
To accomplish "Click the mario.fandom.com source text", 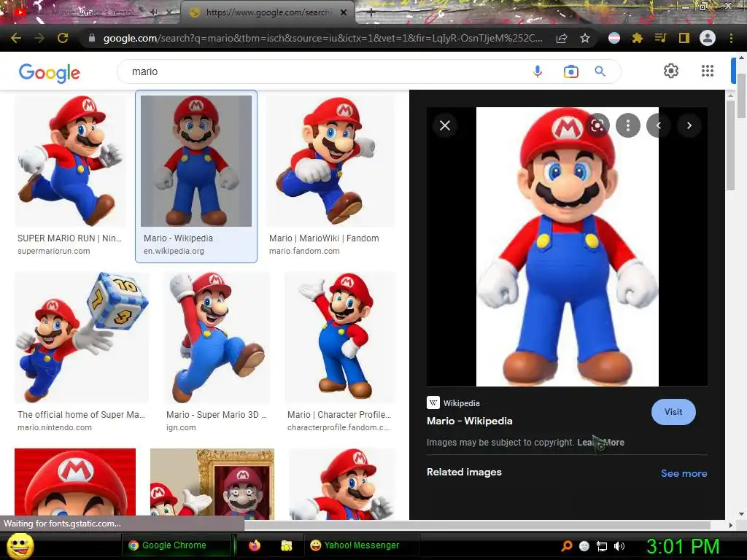I will coord(304,251).
